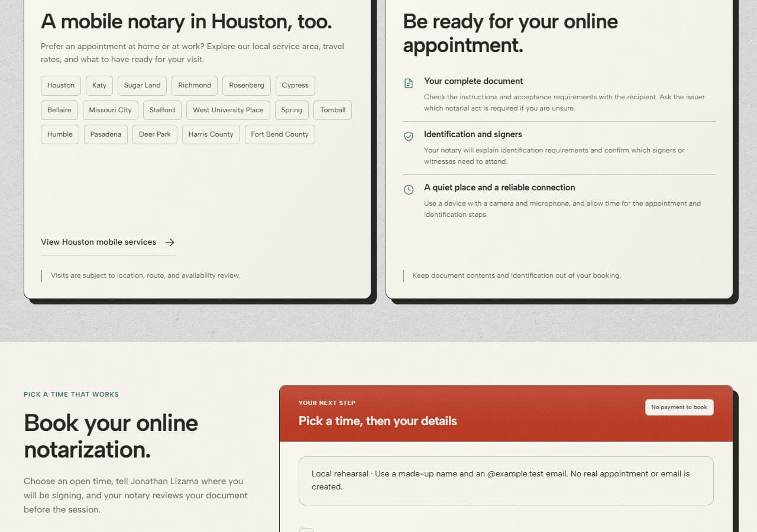Select the Stafford area chip
This screenshot has height=532, width=757.
pos(162,110)
